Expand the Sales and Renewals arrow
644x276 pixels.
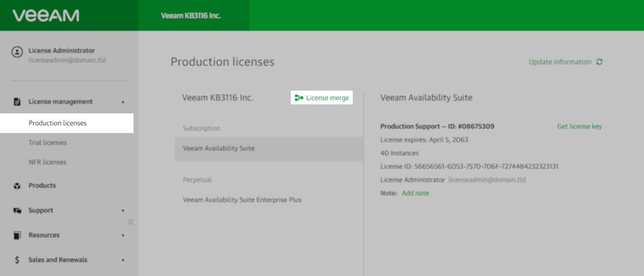point(123,260)
